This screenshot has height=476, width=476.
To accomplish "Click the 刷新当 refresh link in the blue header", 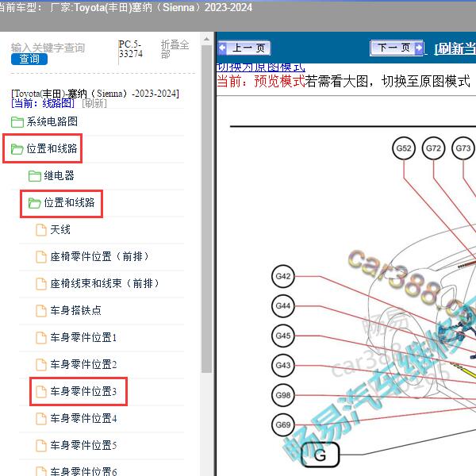I will tap(455, 48).
